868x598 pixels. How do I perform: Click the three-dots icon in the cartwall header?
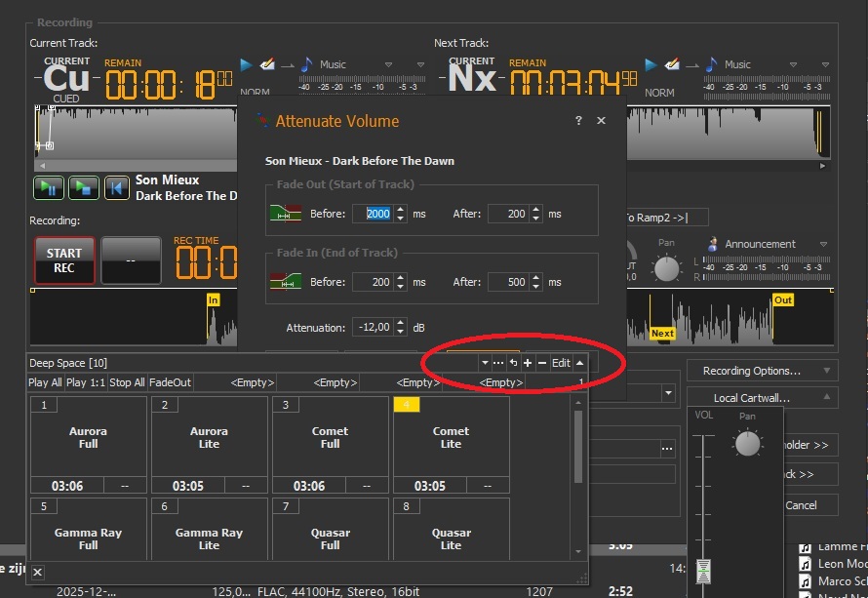point(498,363)
